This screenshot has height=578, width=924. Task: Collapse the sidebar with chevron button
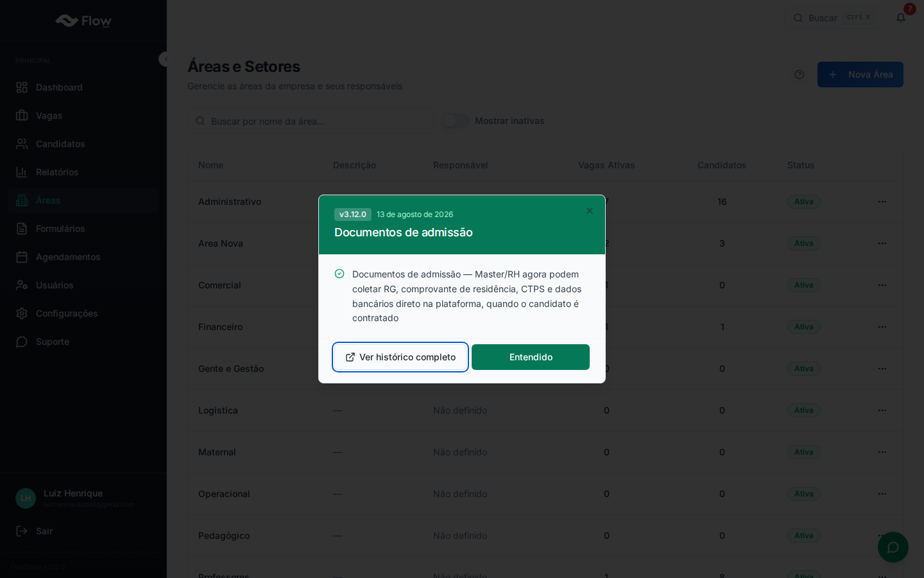[166, 59]
